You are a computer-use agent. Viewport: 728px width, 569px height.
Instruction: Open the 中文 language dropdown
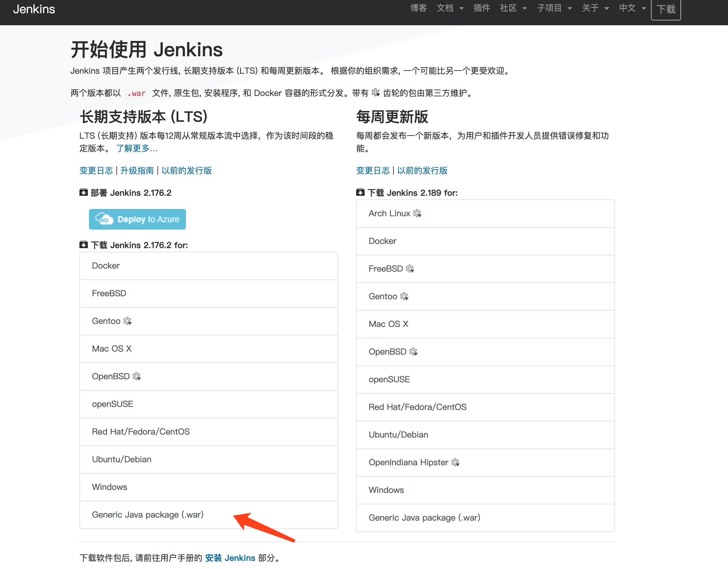click(632, 8)
